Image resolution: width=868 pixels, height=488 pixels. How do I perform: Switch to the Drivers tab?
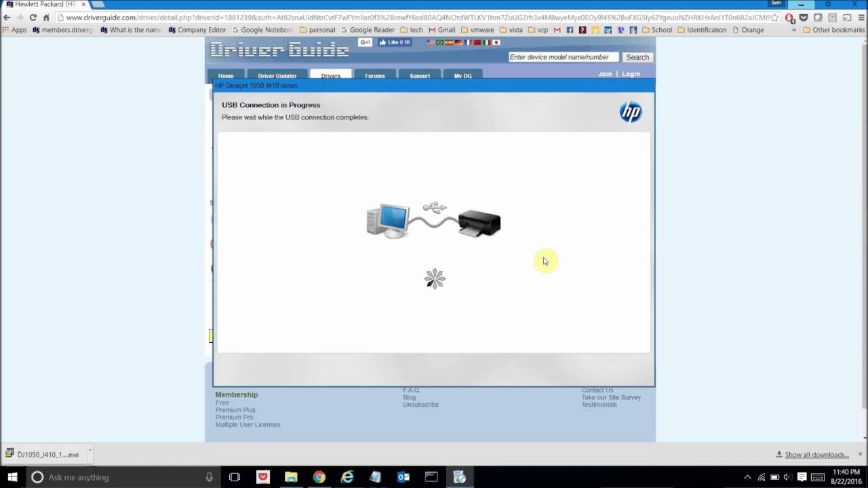331,75
